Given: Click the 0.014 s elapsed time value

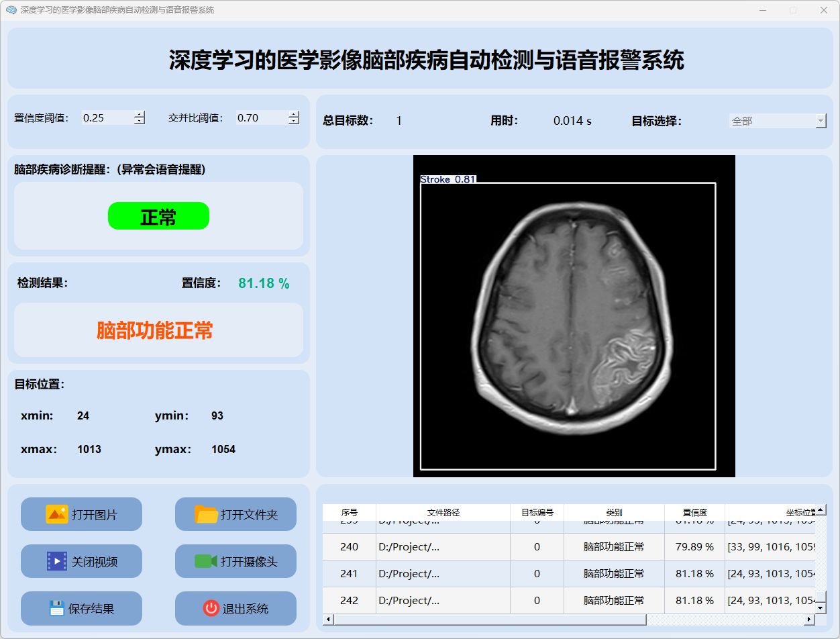Looking at the screenshot, I should [572, 121].
